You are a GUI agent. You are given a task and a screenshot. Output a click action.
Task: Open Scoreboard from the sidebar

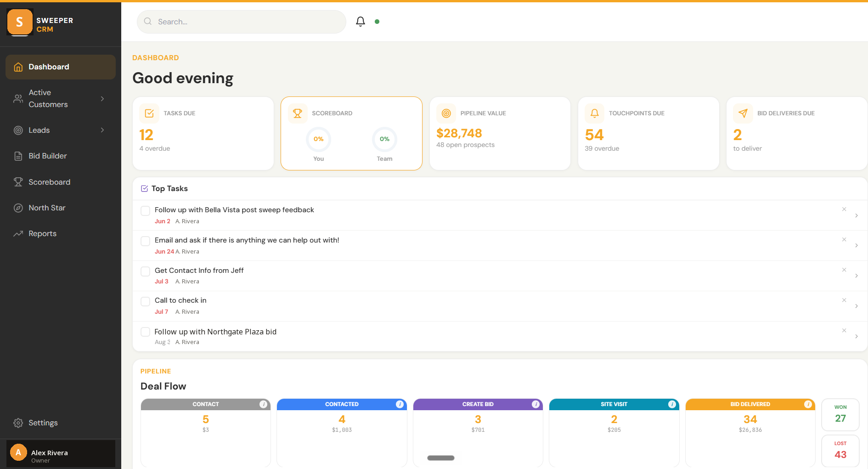tap(61, 182)
